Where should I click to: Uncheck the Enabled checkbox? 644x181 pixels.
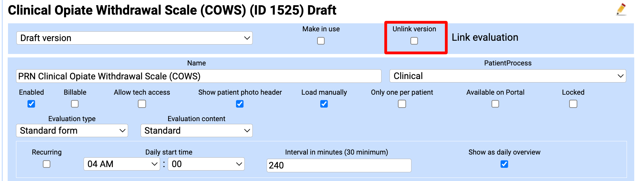pos(31,104)
